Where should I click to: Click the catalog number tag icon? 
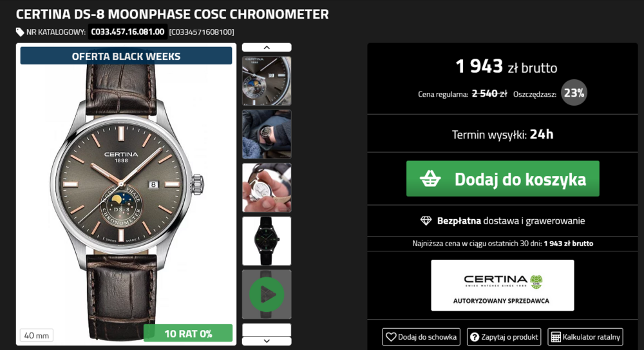(x=20, y=32)
